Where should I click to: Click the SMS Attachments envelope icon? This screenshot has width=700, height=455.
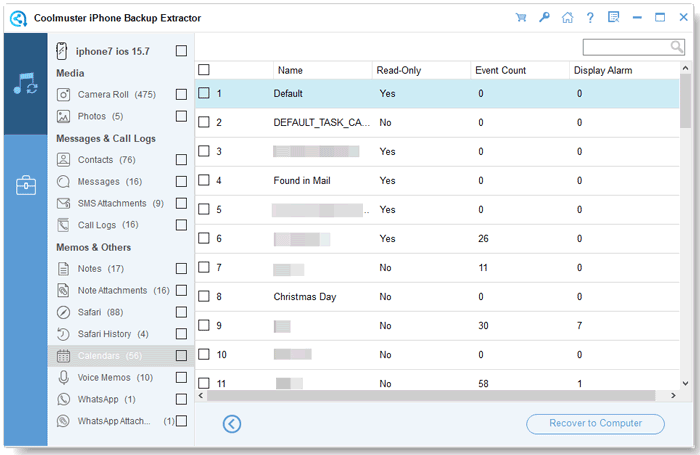63,204
